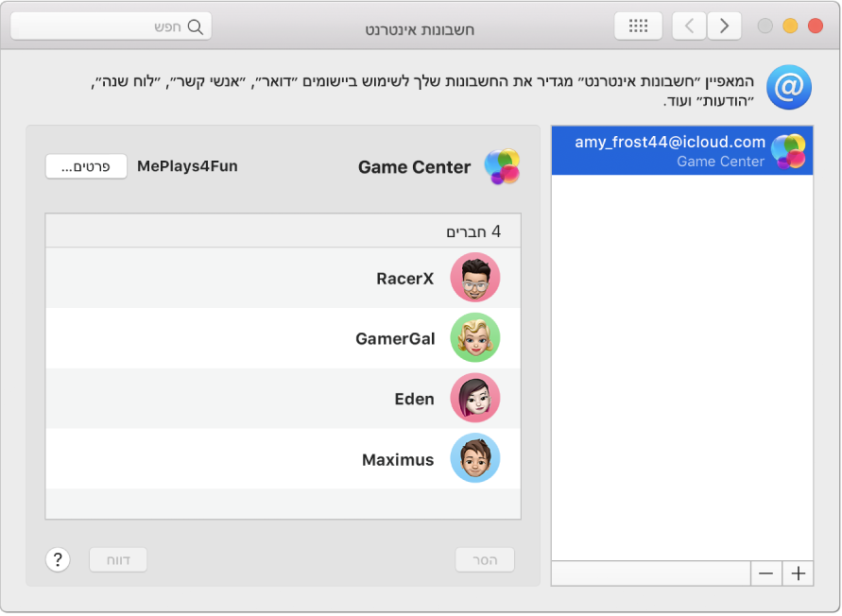
Task: Click the MePlays4Fun nickname
Action: [187, 166]
